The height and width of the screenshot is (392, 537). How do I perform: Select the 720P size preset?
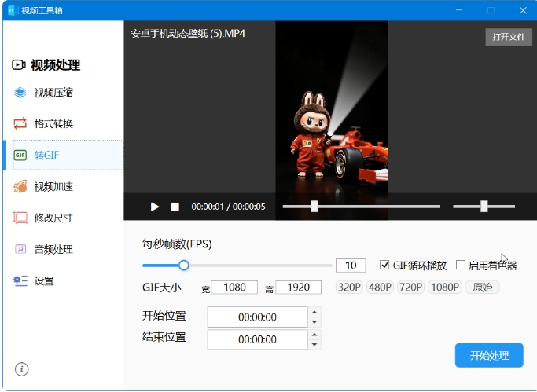coord(410,287)
